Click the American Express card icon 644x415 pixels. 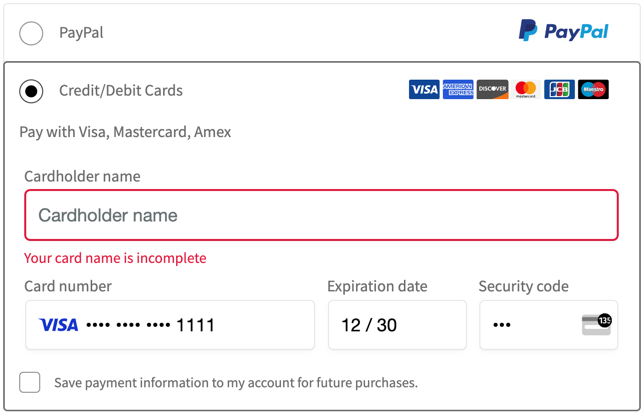pyautogui.click(x=458, y=89)
